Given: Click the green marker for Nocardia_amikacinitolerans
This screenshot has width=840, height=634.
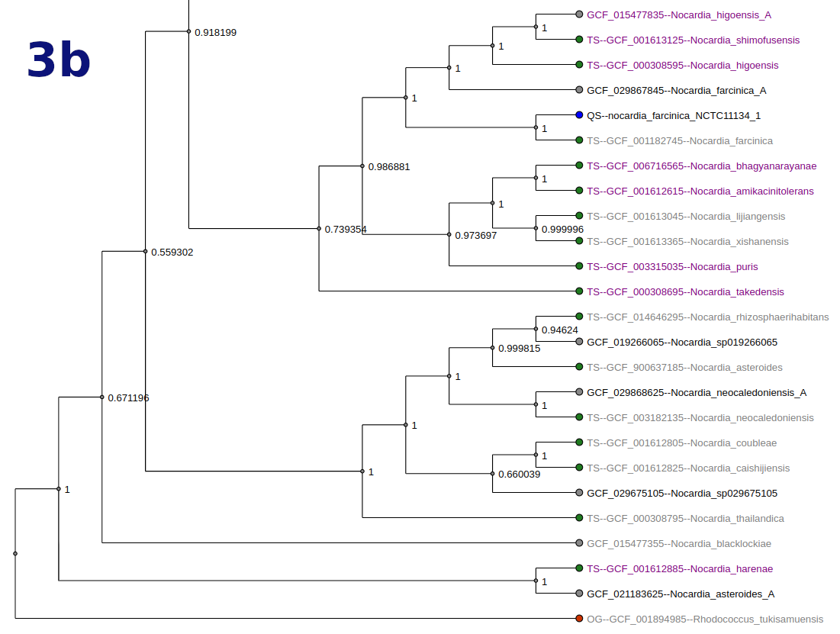Looking at the screenshot, I should [579, 190].
